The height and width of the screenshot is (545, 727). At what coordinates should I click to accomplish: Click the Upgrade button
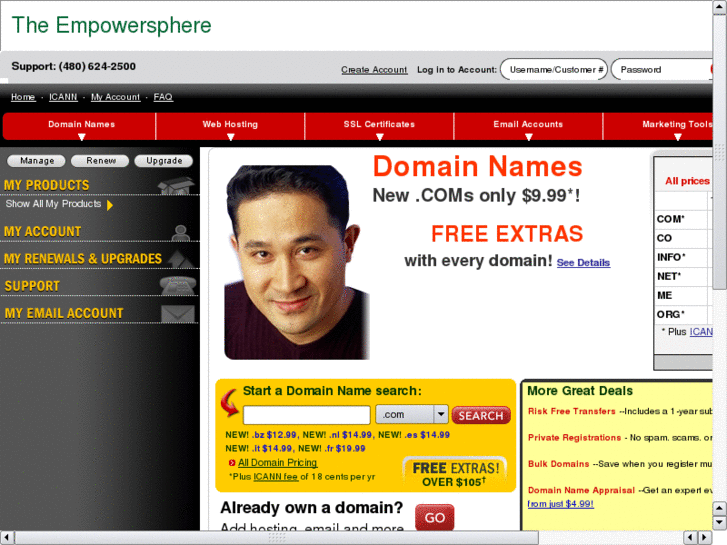pyautogui.click(x=164, y=160)
